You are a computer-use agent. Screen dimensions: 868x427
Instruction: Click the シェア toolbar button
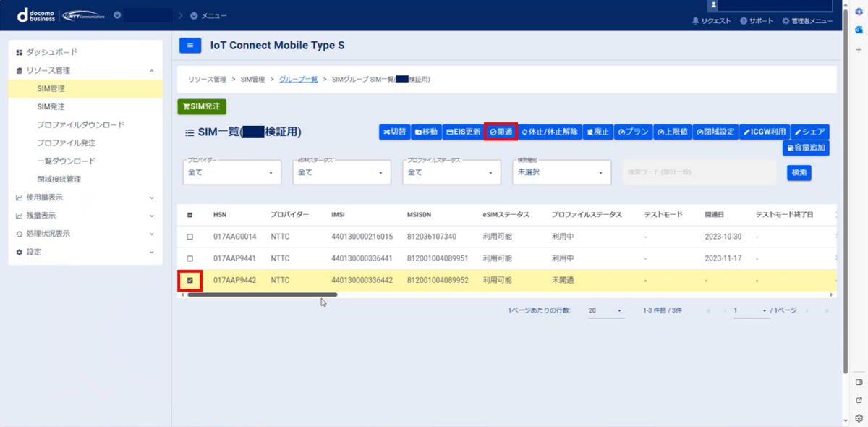tap(809, 132)
